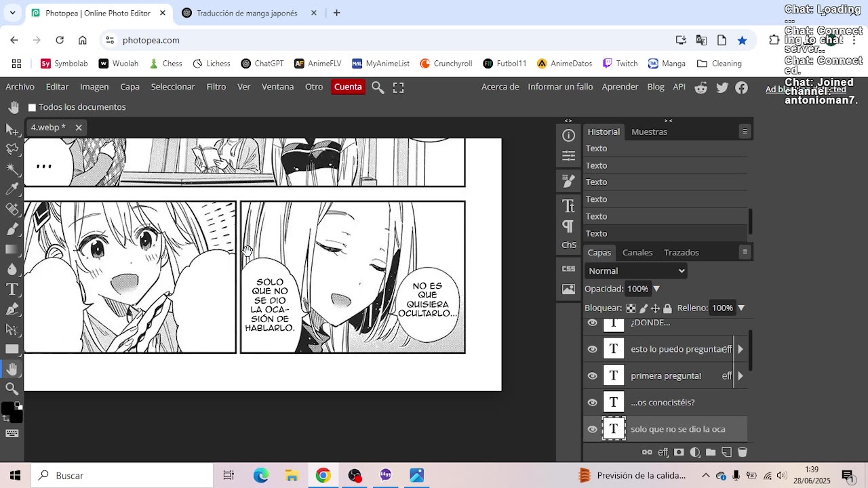
Task: Toggle lock position cross icon
Action: [x=655, y=308]
